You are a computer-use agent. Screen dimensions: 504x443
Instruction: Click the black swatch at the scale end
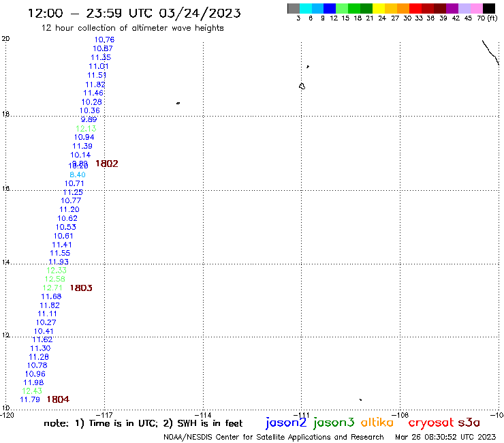[488, 8]
